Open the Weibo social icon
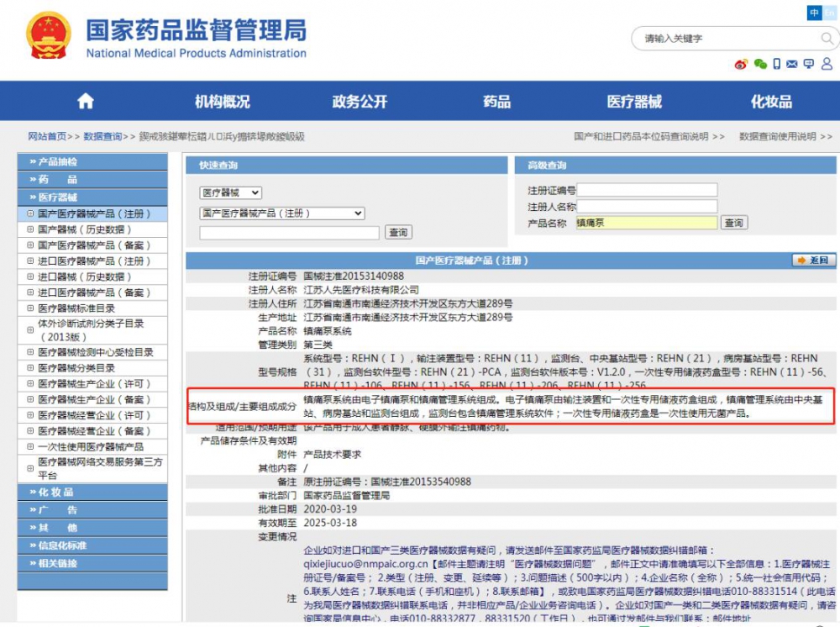This screenshot has height=627, width=840. 741,64
